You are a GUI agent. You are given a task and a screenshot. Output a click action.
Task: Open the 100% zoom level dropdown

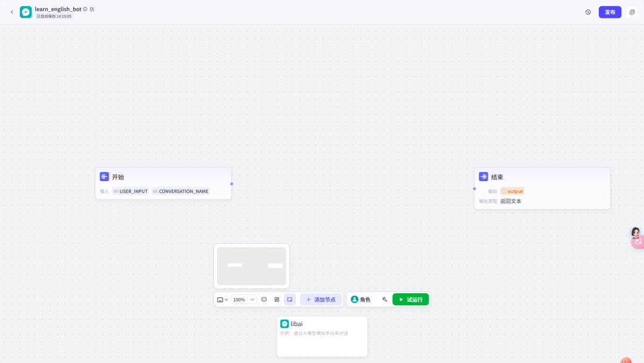point(243,299)
